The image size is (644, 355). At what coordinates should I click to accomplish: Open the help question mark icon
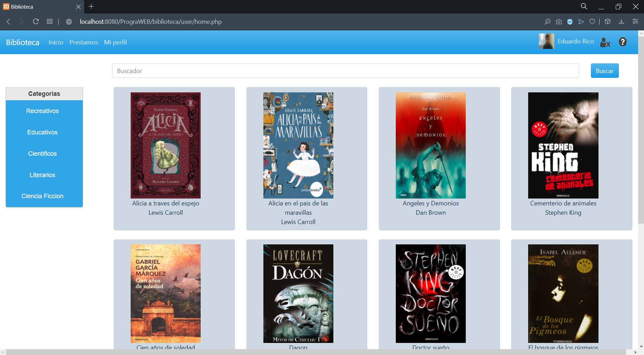[x=623, y=42]
